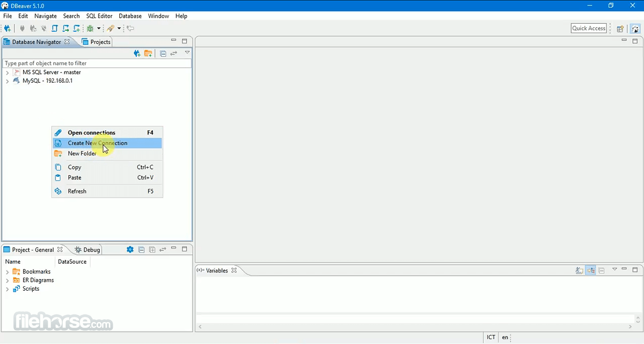
Task: Click the DataSource column header
Action: coord(73,262)
